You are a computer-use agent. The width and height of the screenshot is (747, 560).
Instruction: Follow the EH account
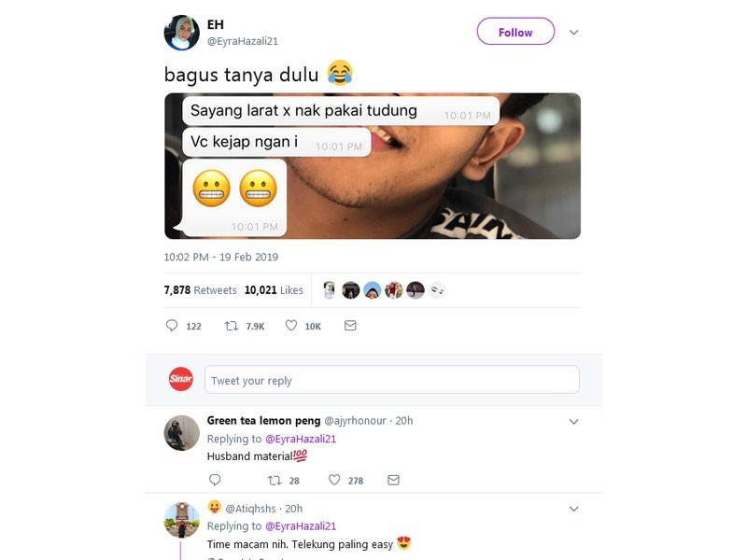click(x=514, y=32)
